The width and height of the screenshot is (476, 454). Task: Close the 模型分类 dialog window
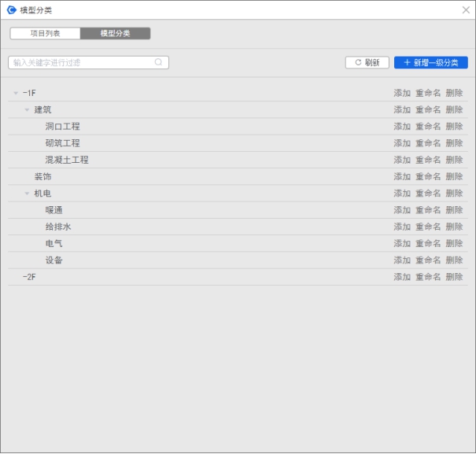click(x=465, y=10)
